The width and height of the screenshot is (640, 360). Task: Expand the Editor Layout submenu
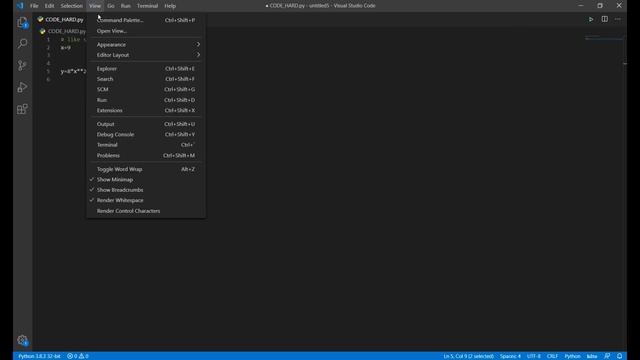click(x=146, y=55)
